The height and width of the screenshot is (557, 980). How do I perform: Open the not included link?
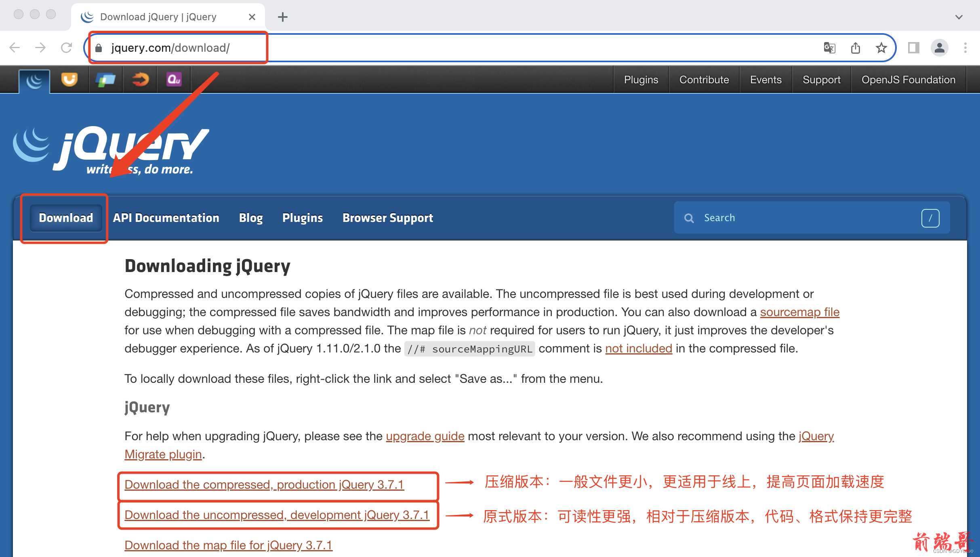tap(639, 348)
